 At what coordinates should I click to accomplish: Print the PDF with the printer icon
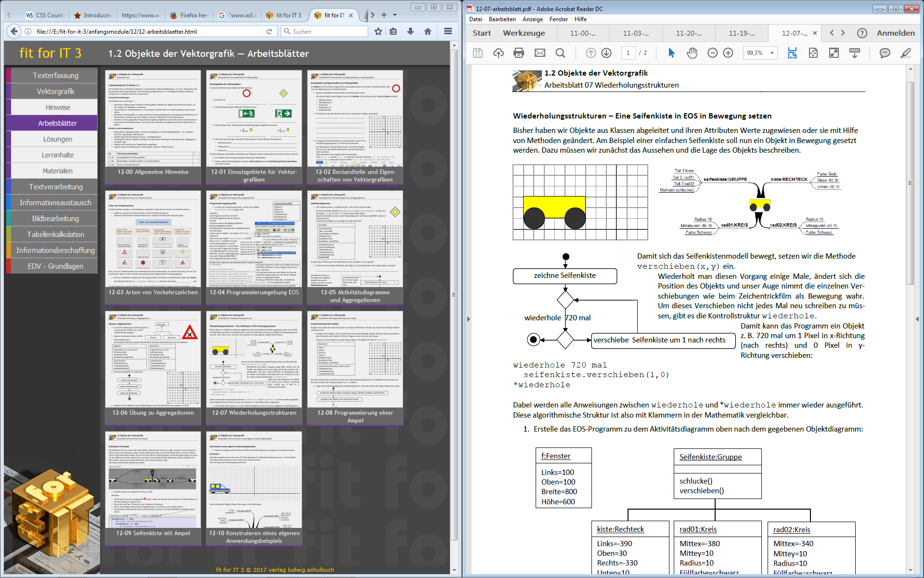[x=518, y=53]
